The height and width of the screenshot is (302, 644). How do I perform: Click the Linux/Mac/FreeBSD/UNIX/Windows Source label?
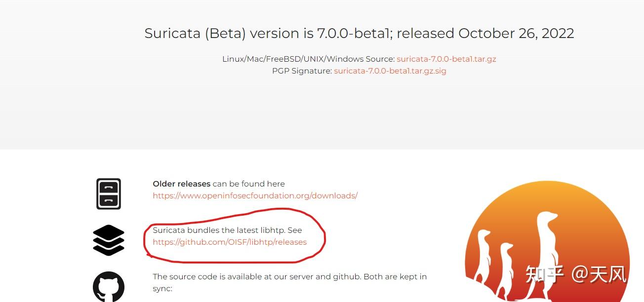[x=308, y=59]
